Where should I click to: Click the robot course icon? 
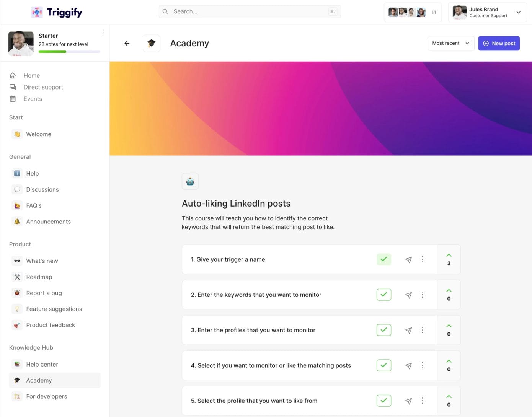pos(190,181)
